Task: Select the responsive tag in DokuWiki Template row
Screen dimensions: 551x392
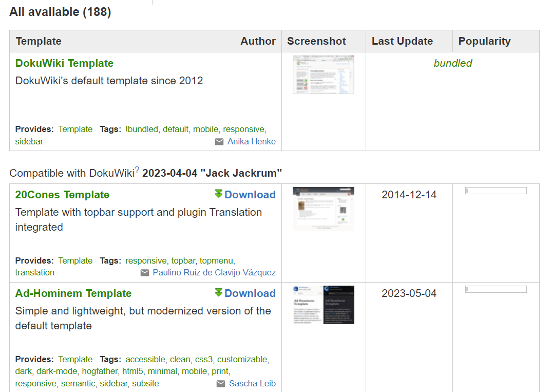Action: click(x=243, y=129)
